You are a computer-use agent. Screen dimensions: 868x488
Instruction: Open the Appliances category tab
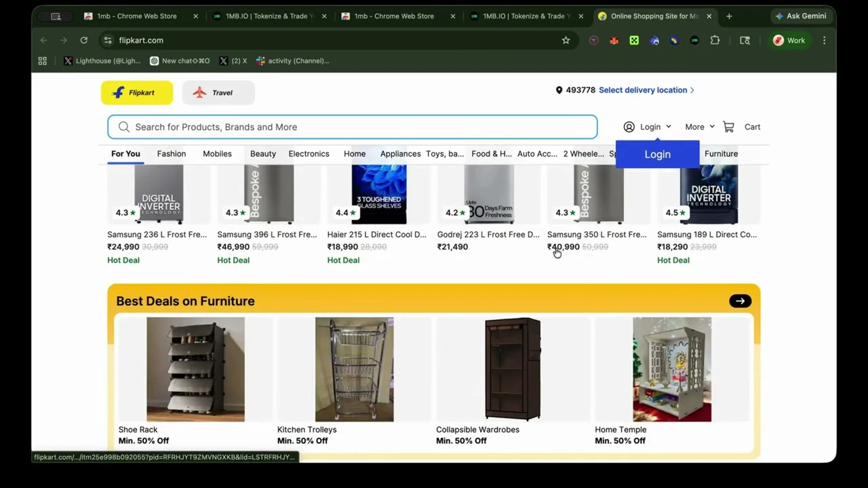click(x=400, y=154)
